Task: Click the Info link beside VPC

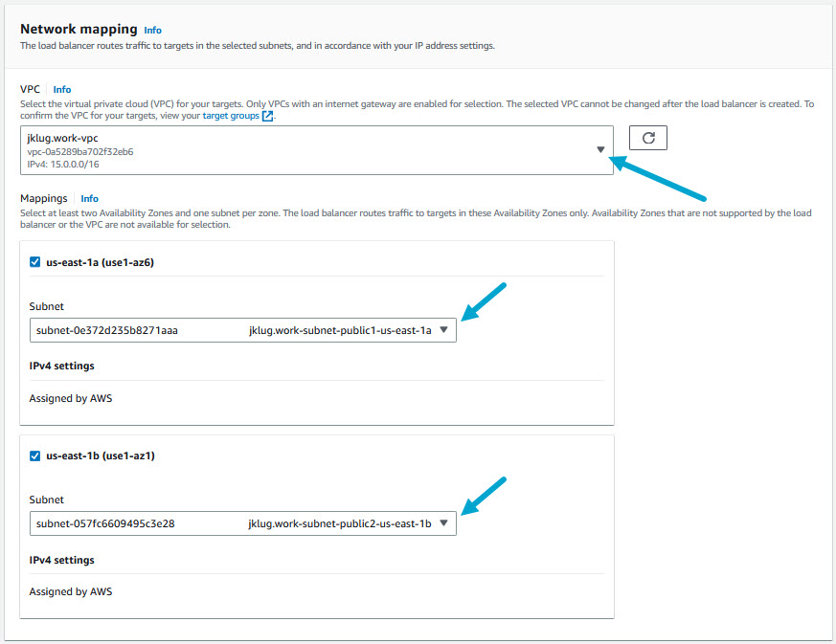Action: (62, 90)
